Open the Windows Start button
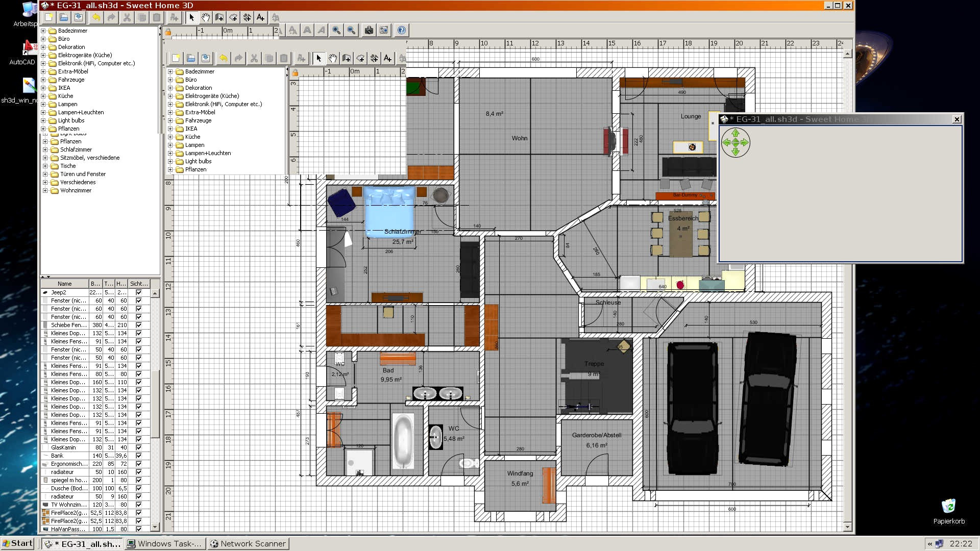This screenshot has height=551, width=980. point(18,543)
